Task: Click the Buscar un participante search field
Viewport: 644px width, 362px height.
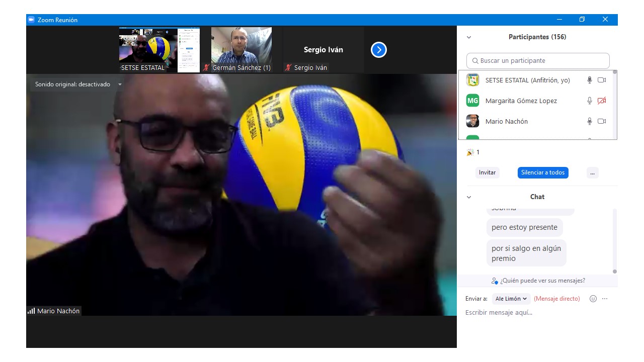Action: coord(538,61)
